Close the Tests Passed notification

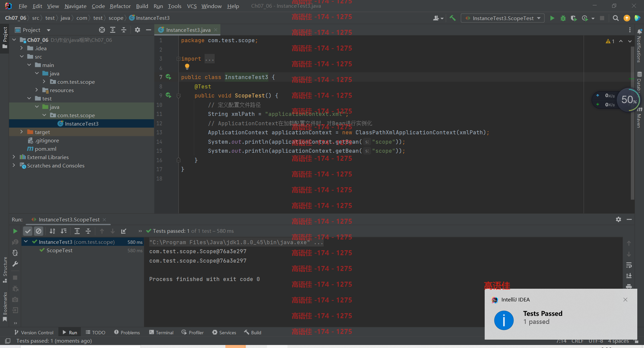click(x=625, y=299)
